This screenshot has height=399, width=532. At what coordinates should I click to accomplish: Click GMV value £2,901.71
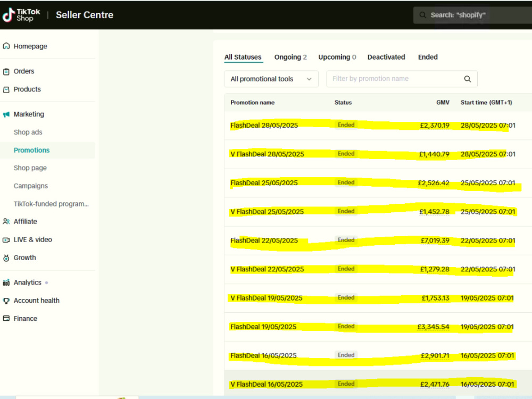click(435, 355)
